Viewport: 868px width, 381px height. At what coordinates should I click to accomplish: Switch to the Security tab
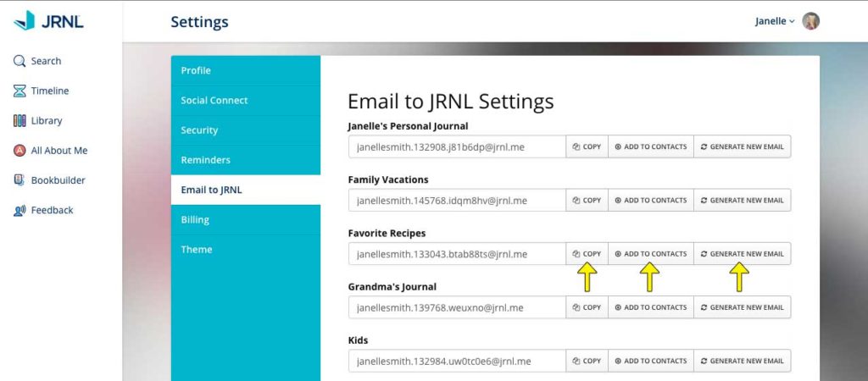(x=246, y=130)
